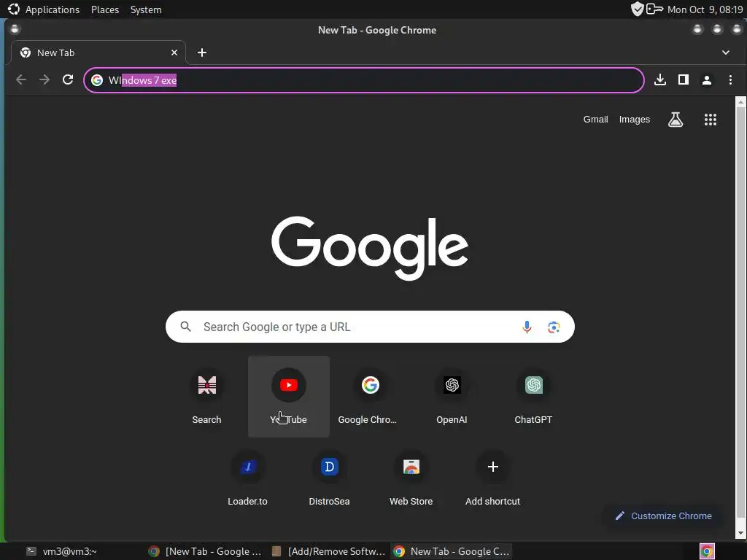Click the scrollbar down arrow
The image size is (747, 560).
741,533
